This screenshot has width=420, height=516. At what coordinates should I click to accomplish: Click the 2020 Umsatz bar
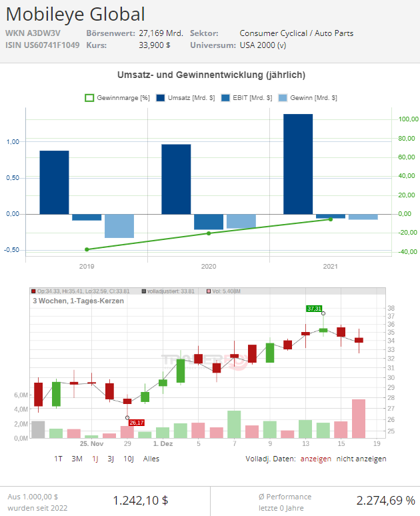176,179
